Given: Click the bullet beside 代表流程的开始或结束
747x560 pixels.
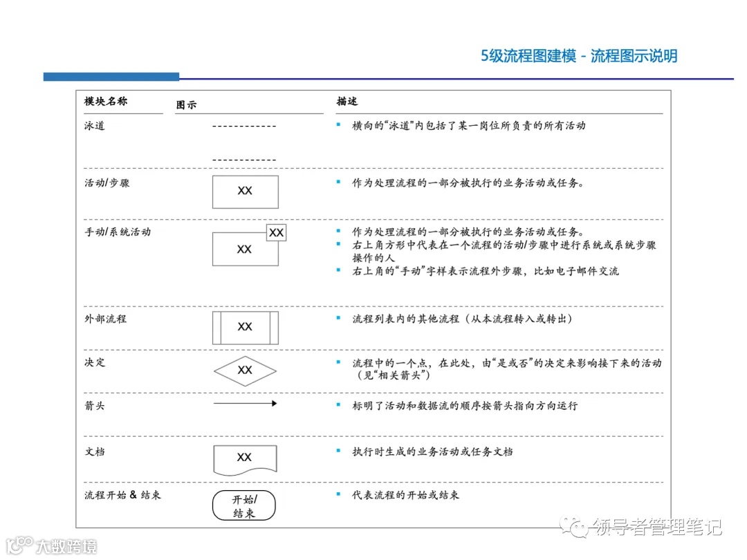Looking at the screenshot, I should [337, 495].
